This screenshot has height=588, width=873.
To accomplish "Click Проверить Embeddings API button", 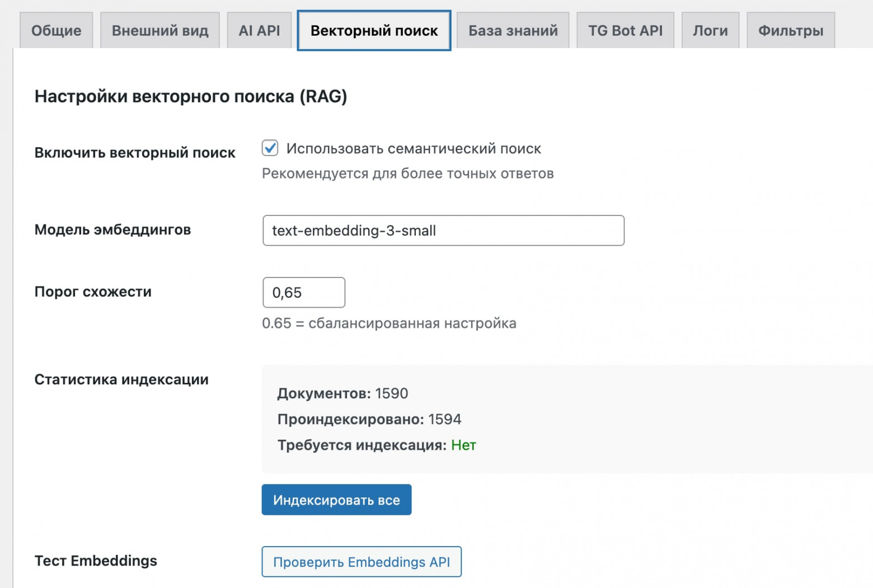I will point(361,562).
